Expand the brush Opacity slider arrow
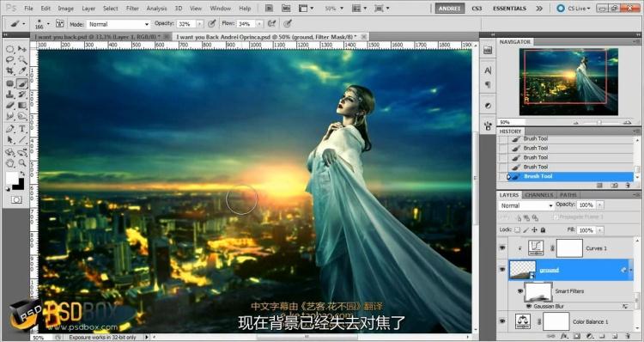Image resolution: width=644 pixels, height=342 pixels. pyautogui.click(x=200, y=24)
